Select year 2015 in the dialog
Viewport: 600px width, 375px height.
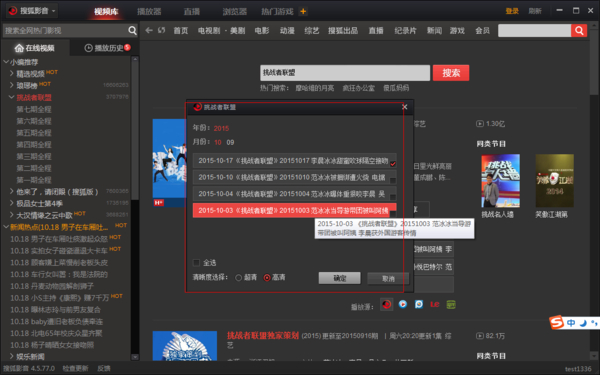(221, 128)
